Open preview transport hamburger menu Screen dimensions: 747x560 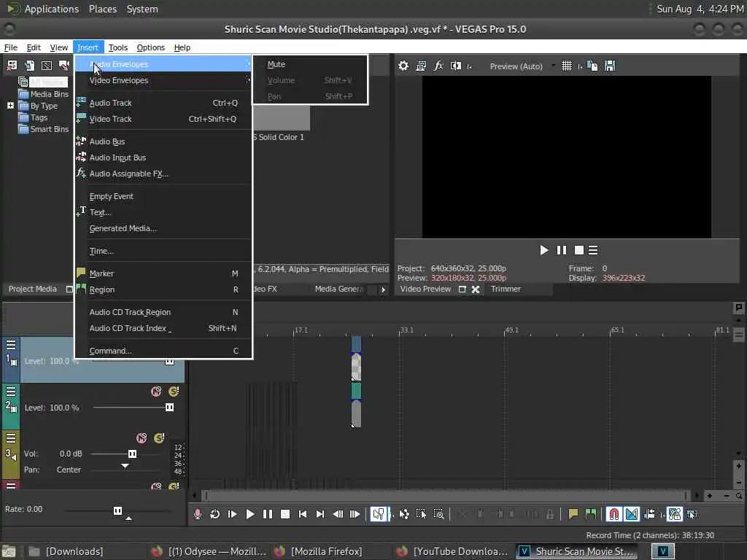(x=593, y=250)
